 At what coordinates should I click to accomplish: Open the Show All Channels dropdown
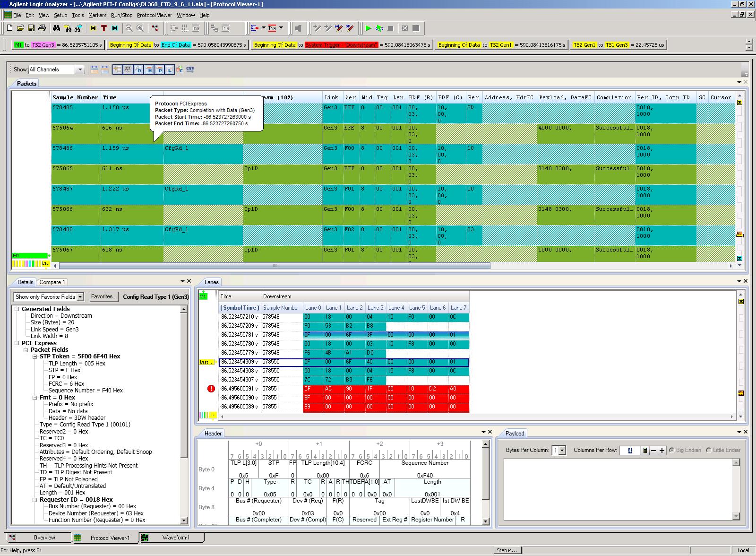pyautogui.click(x=80, y=69)
